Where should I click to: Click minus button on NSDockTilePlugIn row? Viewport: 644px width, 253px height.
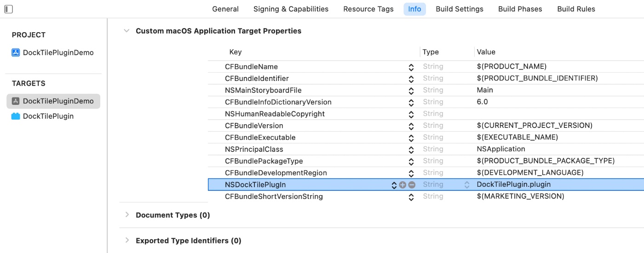[x=412, y=184]
